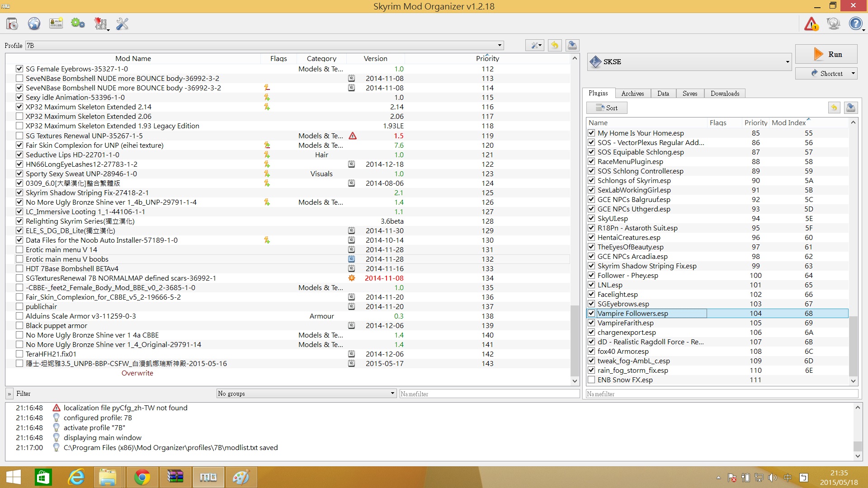Enable XP32 Maximum Skeleton Extended 2.06
This screenshot has width=868, height=488.
click(x=19, y=116)
